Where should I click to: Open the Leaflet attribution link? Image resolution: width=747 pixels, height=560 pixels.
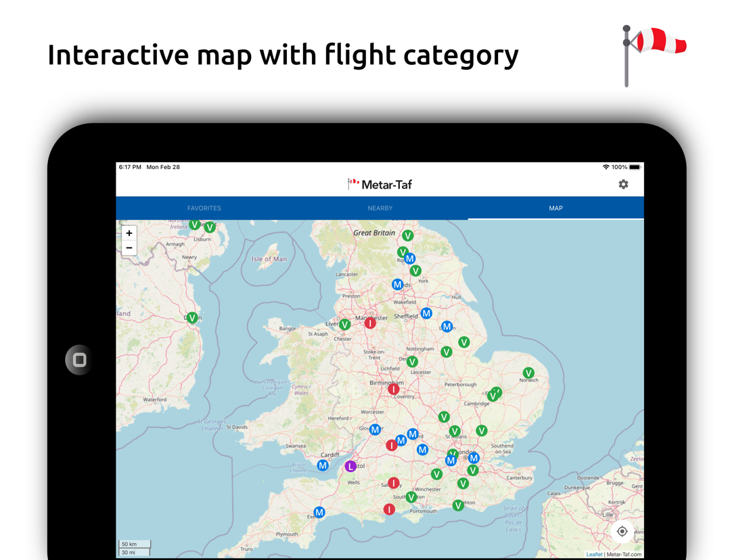pos(594,555)
